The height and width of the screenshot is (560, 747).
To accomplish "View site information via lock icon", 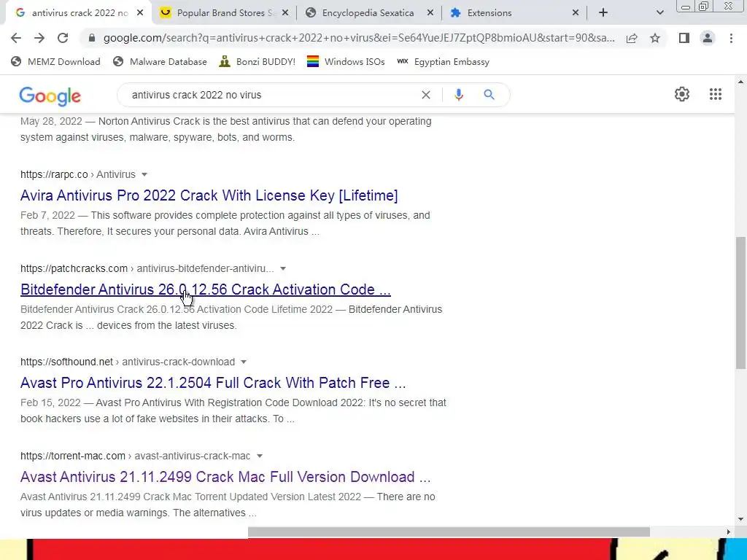I will pos(92,38).
